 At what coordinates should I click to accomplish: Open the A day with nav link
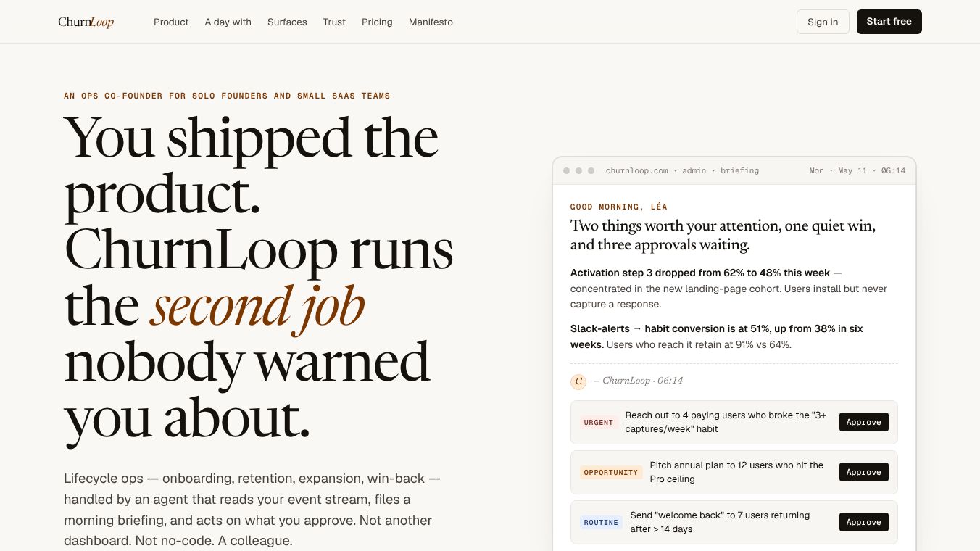pyautogui.click(x=228, y=22)
